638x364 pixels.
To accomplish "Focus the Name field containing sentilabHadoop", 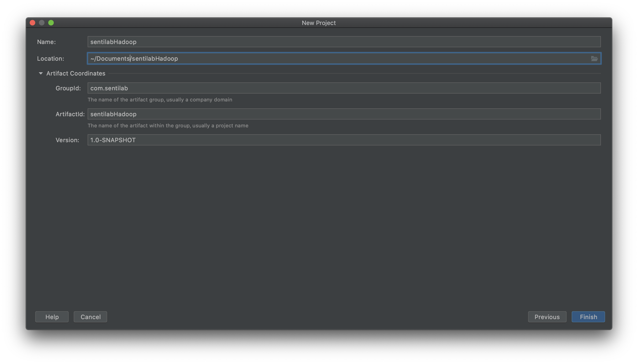I will point(344,42).
